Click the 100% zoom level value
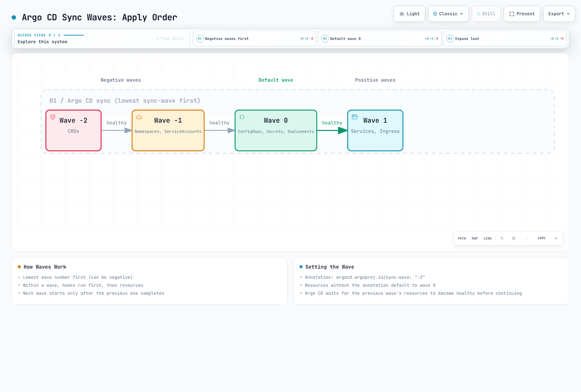Viewport: 581px width, 392px height. [541, 238]
